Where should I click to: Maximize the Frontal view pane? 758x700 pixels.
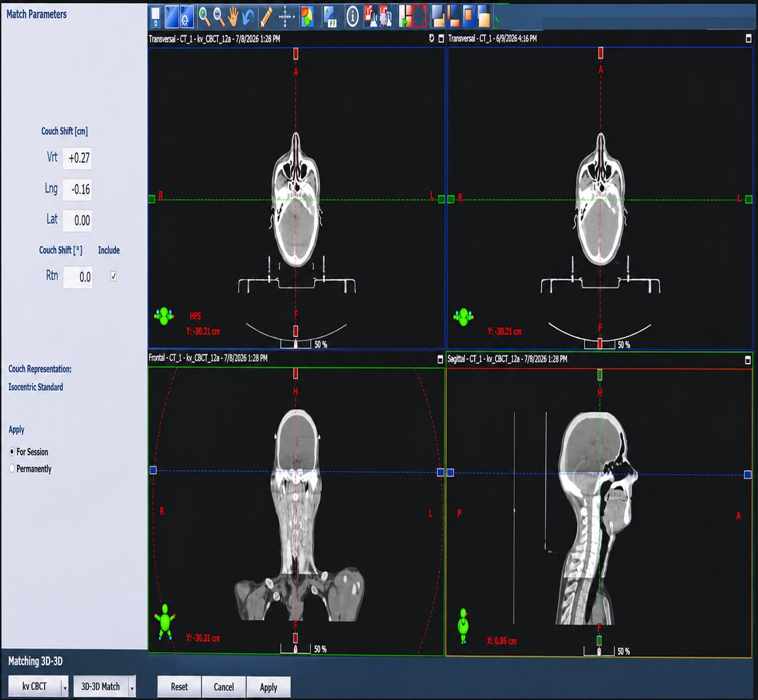[440, 360]
